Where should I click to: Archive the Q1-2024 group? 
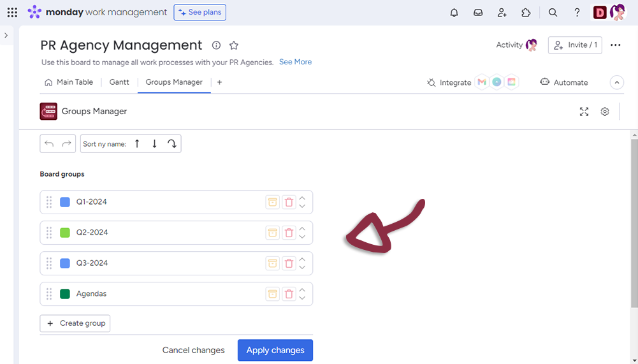(272, 202)
